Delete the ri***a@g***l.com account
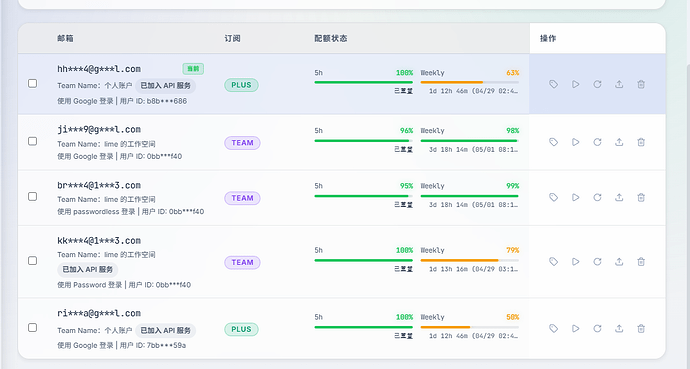The height and width of the screenshot is (369, 690). coord(641,329)
